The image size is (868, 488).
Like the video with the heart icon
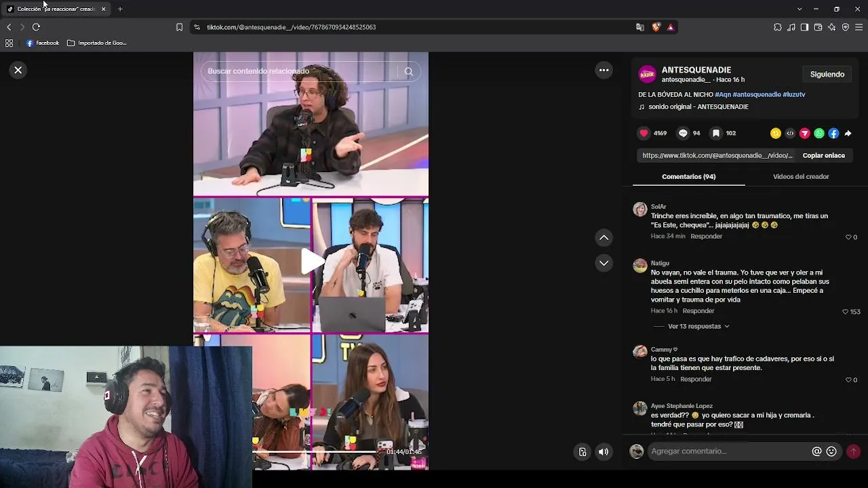point(644,134)
